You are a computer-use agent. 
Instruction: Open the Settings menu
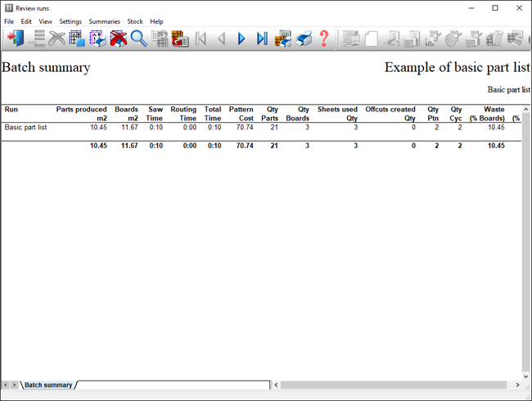pos(70,21)
